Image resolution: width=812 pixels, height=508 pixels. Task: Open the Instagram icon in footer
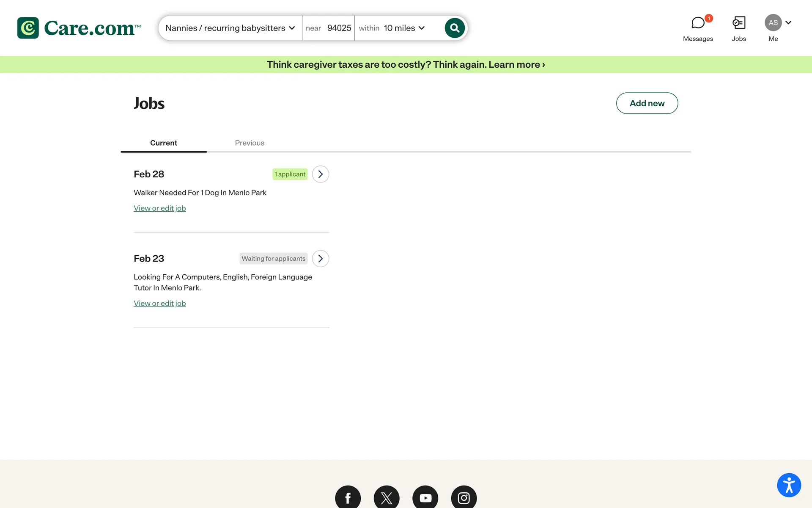[x=464, y=498]
